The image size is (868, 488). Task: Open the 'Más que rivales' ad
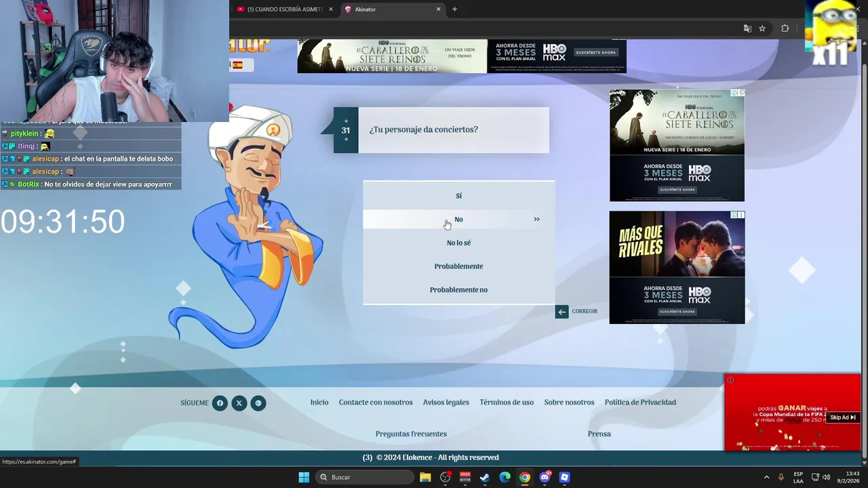click(677, 267)
